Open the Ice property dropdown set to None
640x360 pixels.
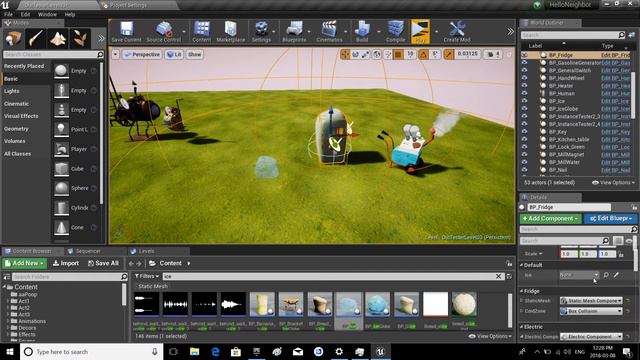coord(579,275)
